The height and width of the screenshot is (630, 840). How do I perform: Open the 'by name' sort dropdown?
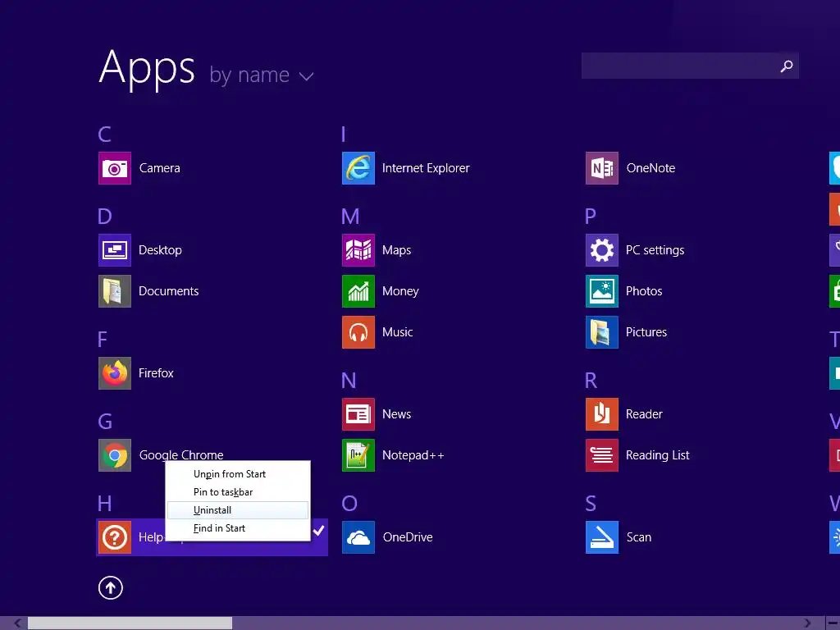point(262,75)
